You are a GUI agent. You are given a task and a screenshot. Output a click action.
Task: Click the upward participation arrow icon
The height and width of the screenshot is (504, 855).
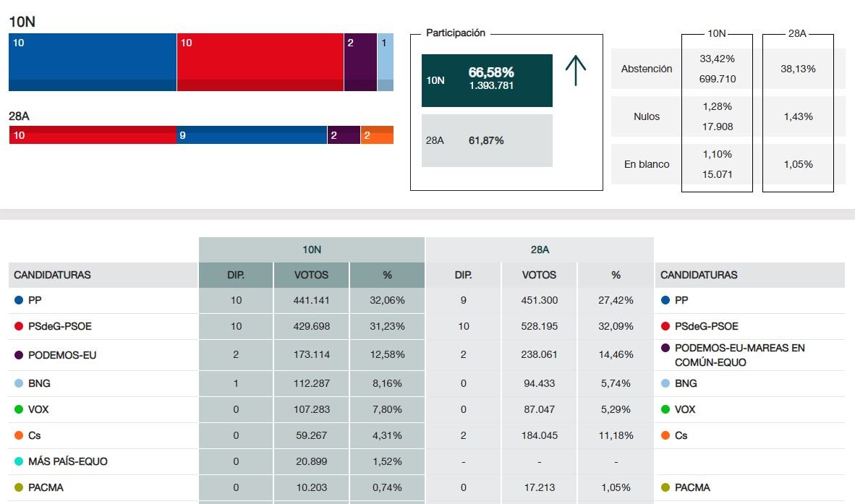click(575, 71)
